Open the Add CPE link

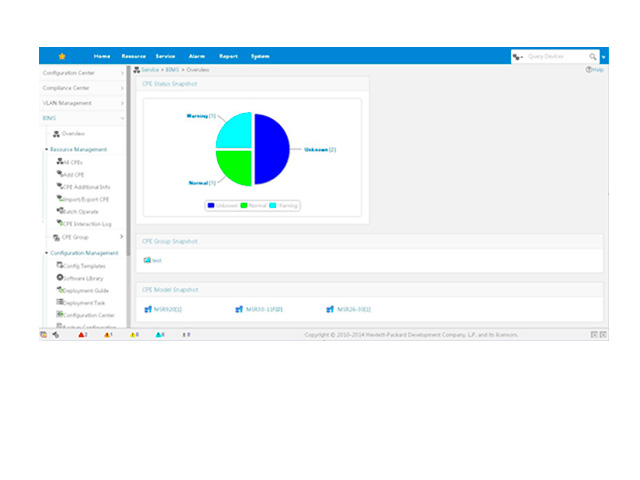click(x=73, y=174)
